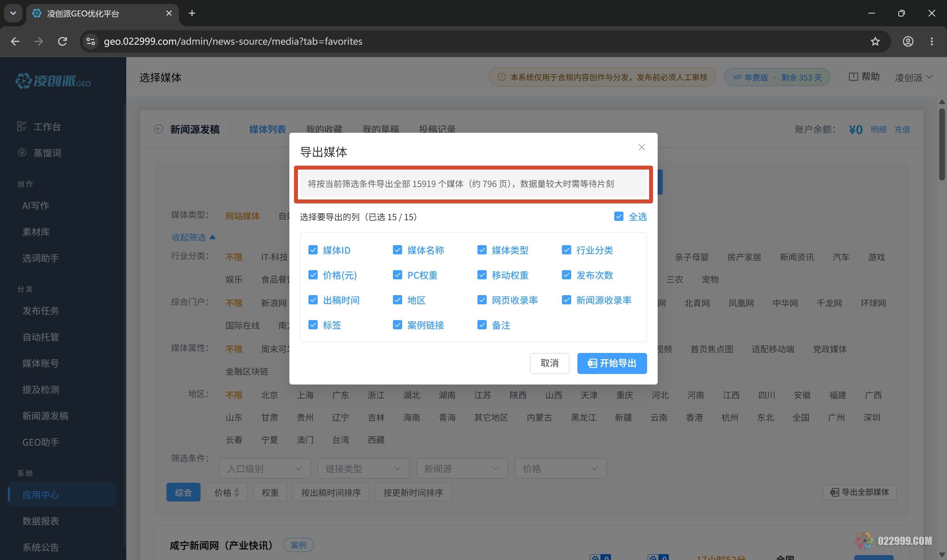The image size is (947, 560).
Task: Open the 价格 filter dropdown
Action: click(x=561, y=468)
